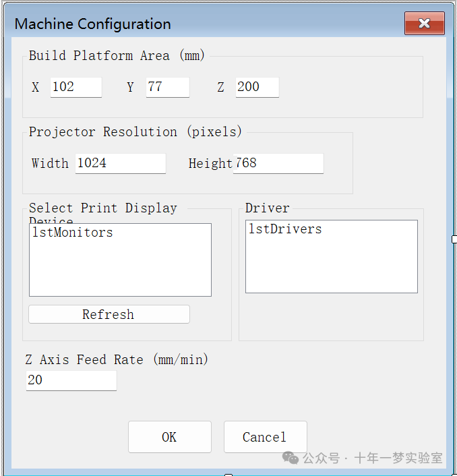Refresh the print display device list

(x=109, y=314)
